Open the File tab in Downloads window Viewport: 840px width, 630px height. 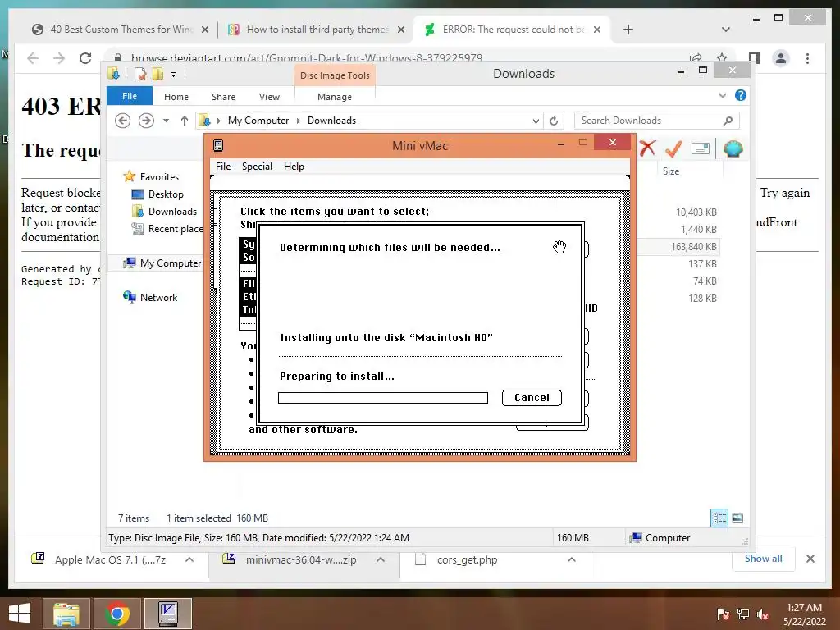click(130, 96)
